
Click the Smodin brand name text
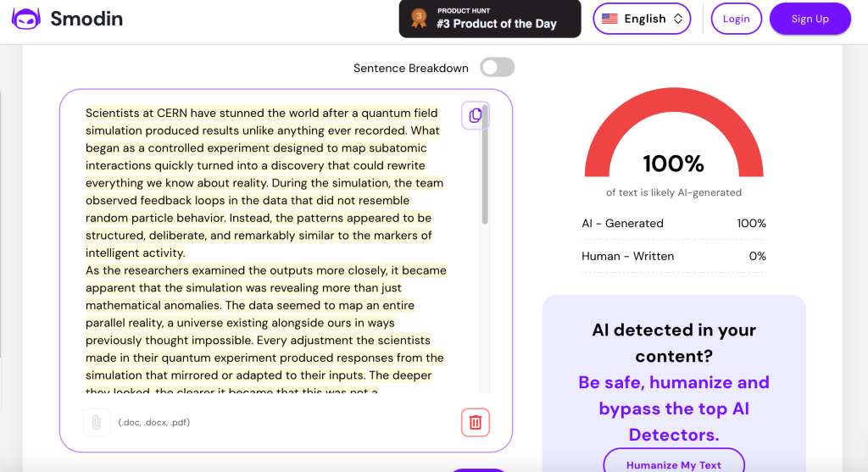pos(86,19)
